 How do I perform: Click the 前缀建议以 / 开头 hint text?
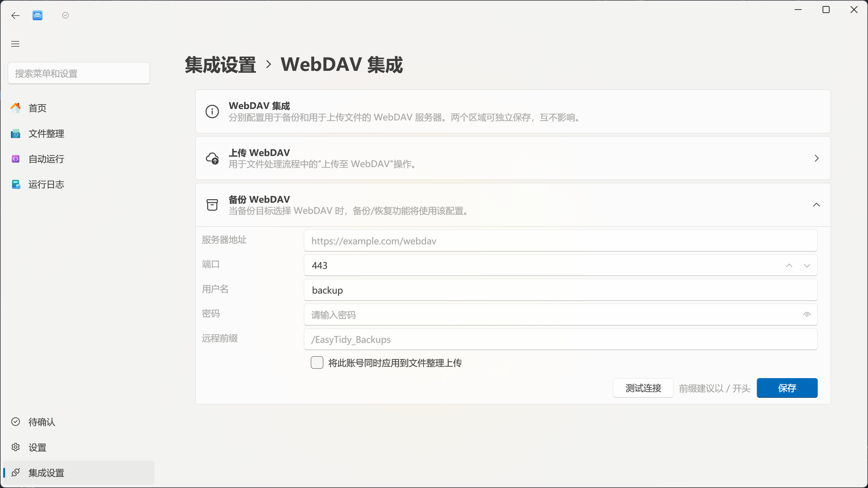coord(715,388)
